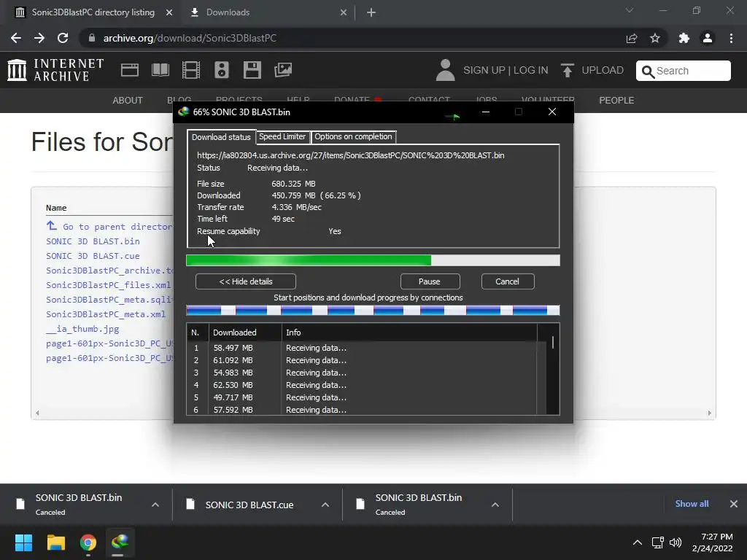Click Chrome icon in taskbar
The image size is (747, 560).
click(88, 542)
